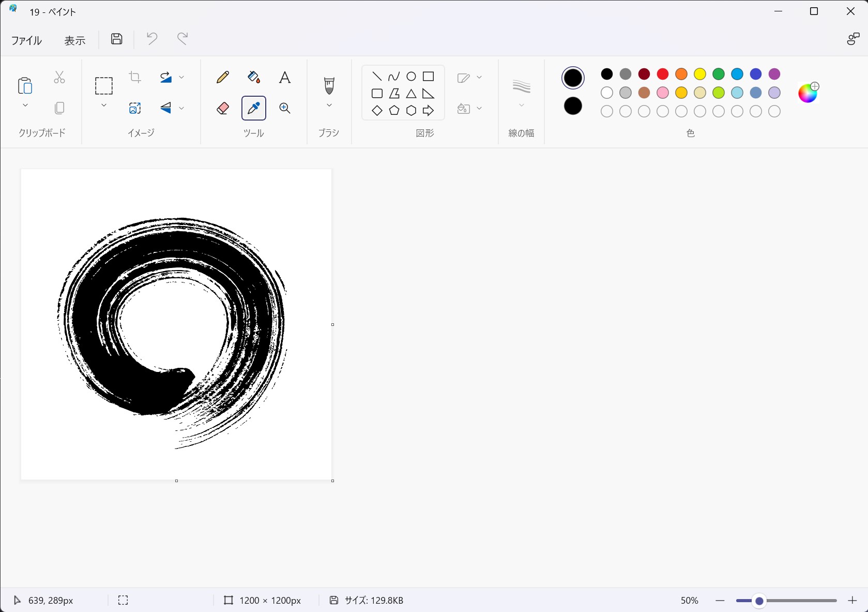868x612 pixels.
Task: Toggle the Color picker eyedropper tool
Action: click(253, 108)
